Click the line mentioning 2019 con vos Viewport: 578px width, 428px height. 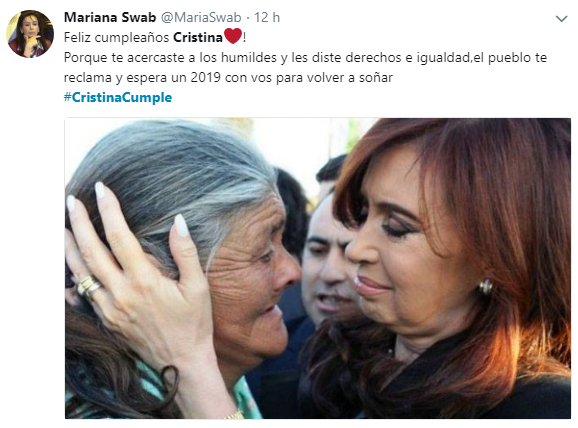click(228, 78)
